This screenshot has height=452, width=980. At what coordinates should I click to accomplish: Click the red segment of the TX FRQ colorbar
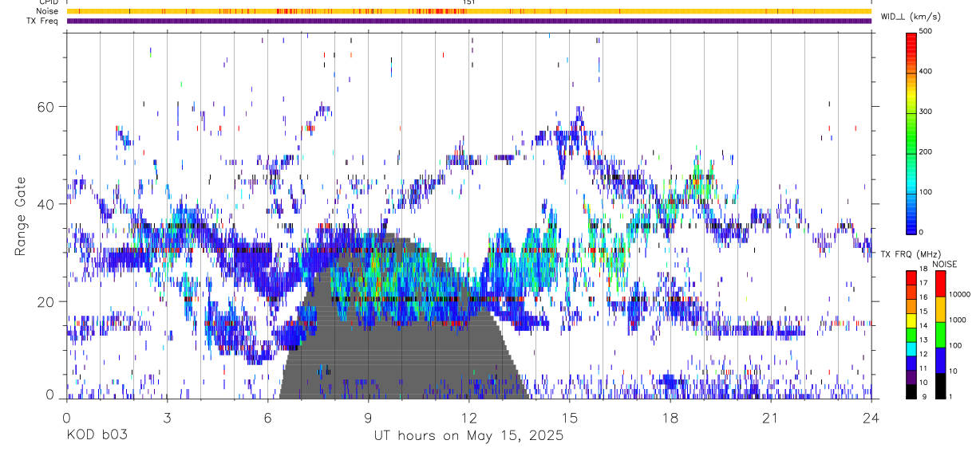pyautogui.click(x=911, y=277)
